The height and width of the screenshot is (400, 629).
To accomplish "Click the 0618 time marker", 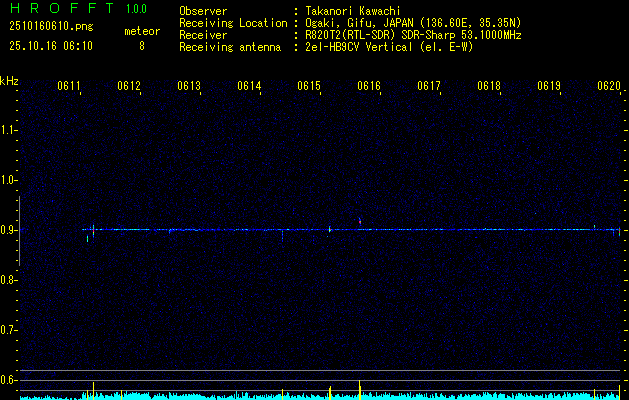I will tap(489, 86).
